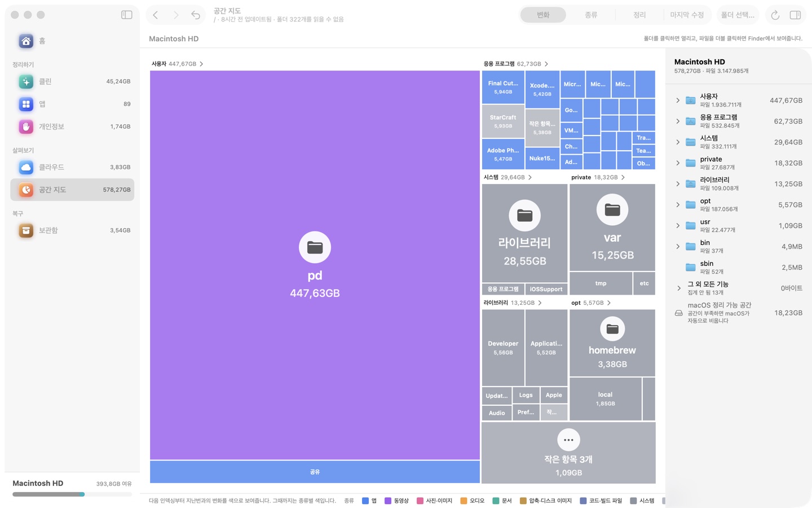
Task: Click the homebrew folder icon
Action: tap(612, 329)
